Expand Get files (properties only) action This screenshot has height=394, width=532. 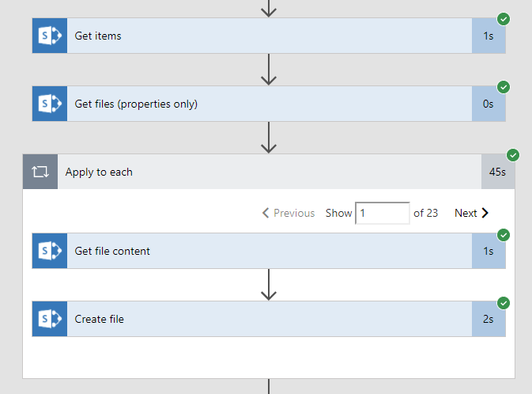click(x=269, y=104)
